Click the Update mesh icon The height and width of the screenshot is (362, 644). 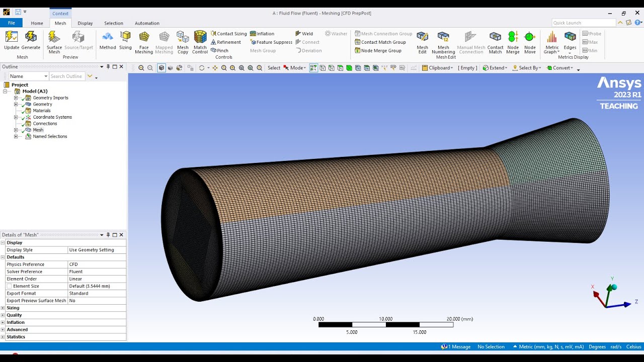click(x=12, y=40)
